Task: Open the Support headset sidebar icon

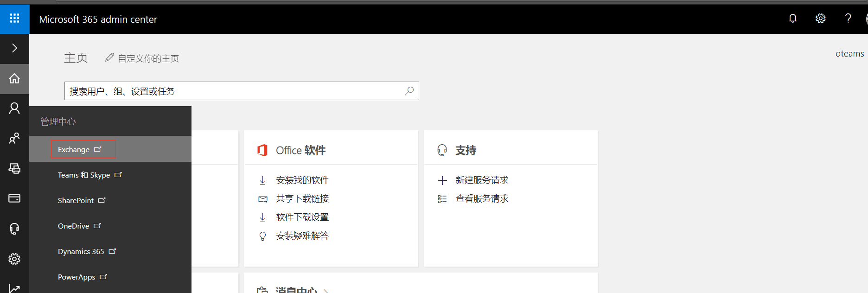Action: tap(14, 229)
